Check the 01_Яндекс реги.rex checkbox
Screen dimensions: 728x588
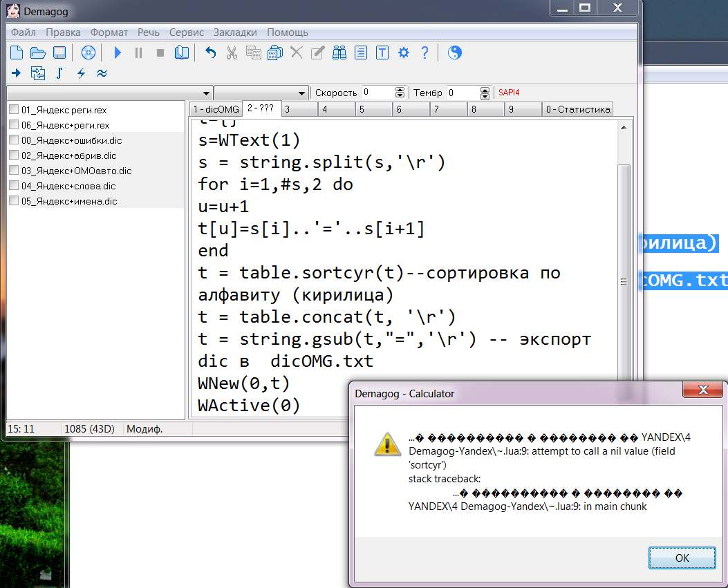click(x=14, y=109)
